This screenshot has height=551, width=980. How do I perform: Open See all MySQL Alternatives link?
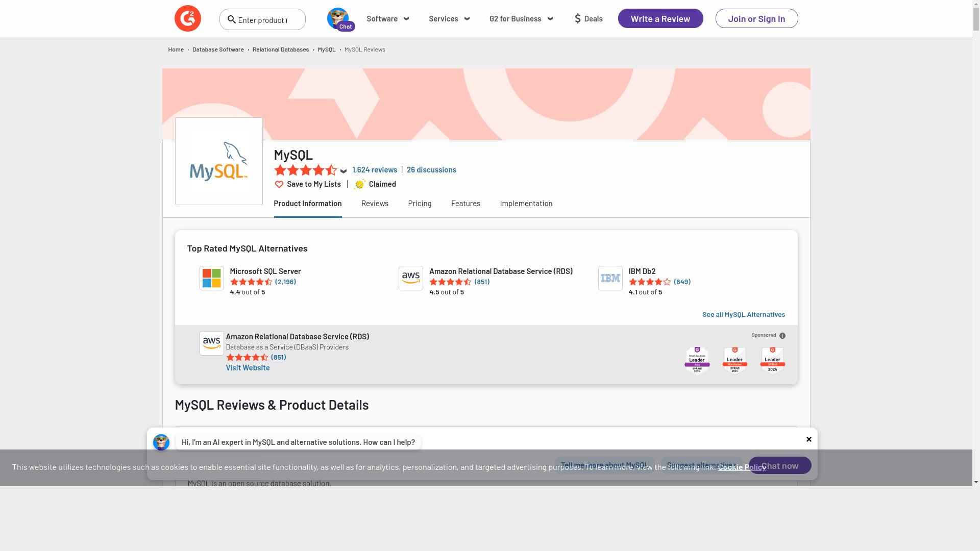point(743,314)
